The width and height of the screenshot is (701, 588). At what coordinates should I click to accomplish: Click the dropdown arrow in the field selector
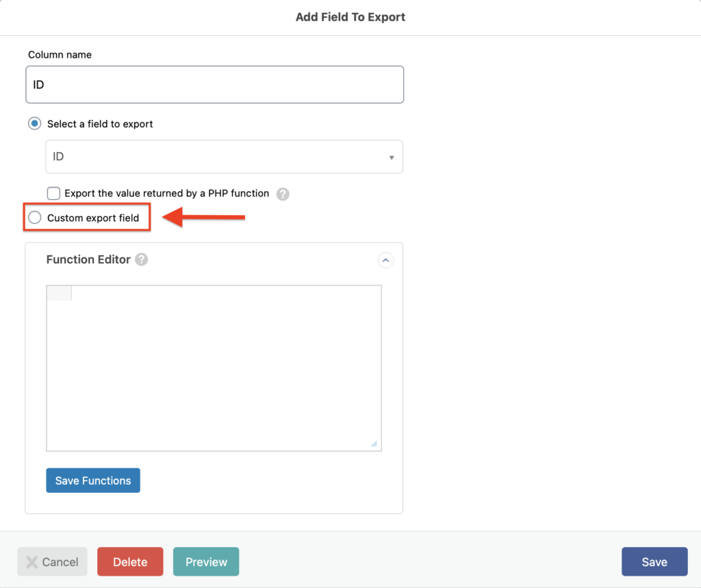[392, 157]
